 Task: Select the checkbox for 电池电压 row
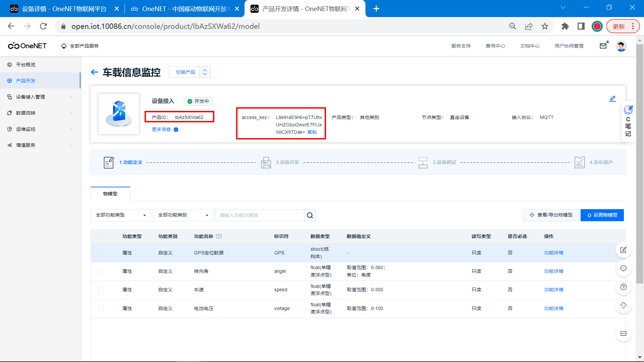click(101, 308)
